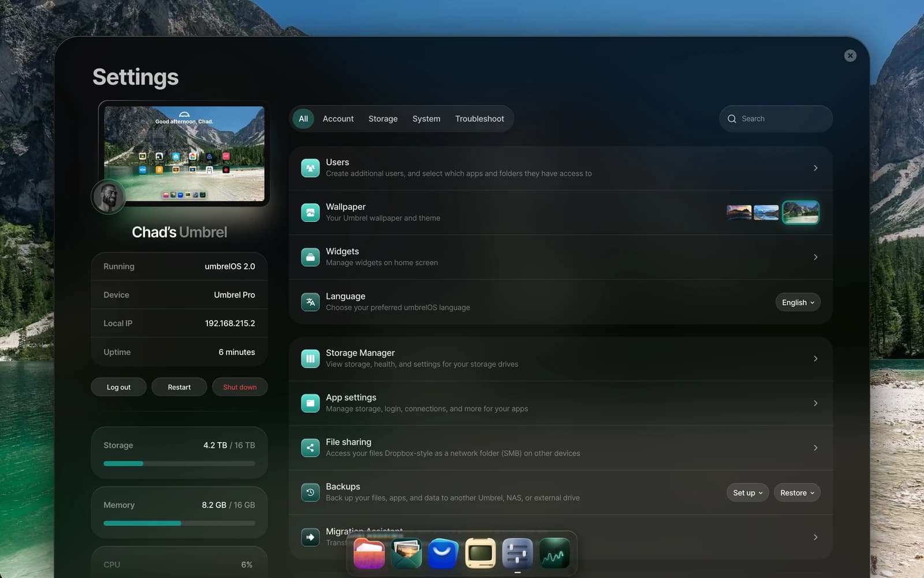Expand the Widgets row chevron
This screenshot has width=924, height=578.
click(x=815, y=257)
